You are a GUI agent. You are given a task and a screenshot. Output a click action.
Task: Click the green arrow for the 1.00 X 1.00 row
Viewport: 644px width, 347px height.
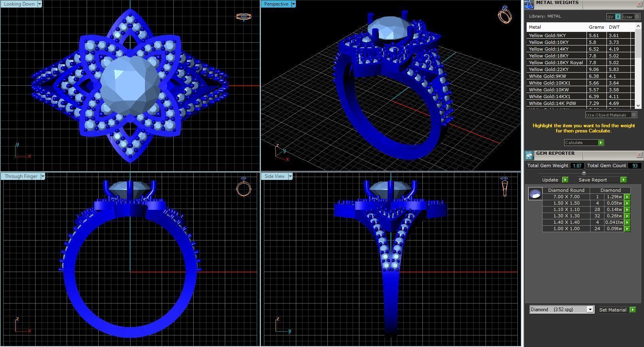click(x=627, y=229)
